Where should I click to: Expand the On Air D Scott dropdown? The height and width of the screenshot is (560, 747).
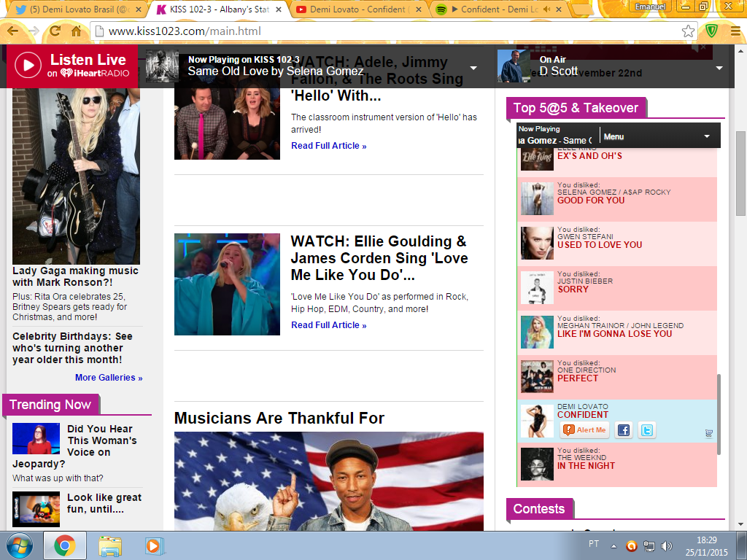click(x=719, y=68)
